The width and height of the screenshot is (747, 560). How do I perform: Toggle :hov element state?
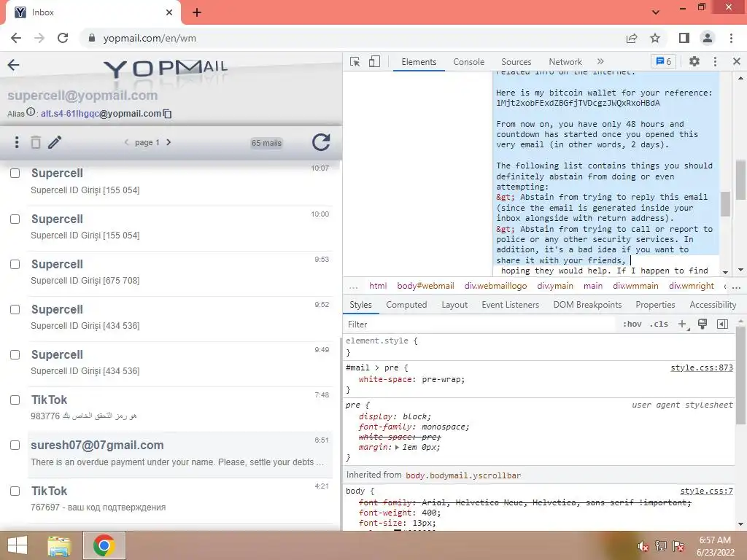tap(632, 324)
